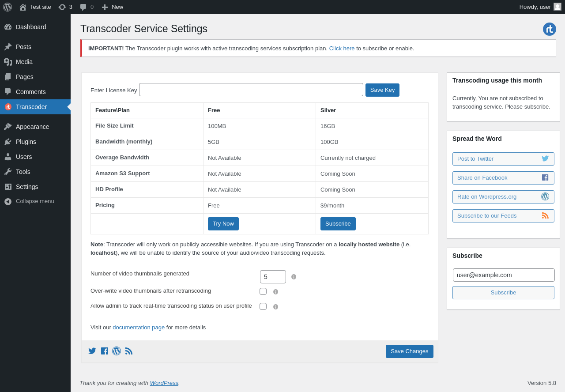Click Subscribe to our Feeds button
Image resolution: width=565 pixels, height=392 pixels.
pyautogui.click(x=503, y=216)
